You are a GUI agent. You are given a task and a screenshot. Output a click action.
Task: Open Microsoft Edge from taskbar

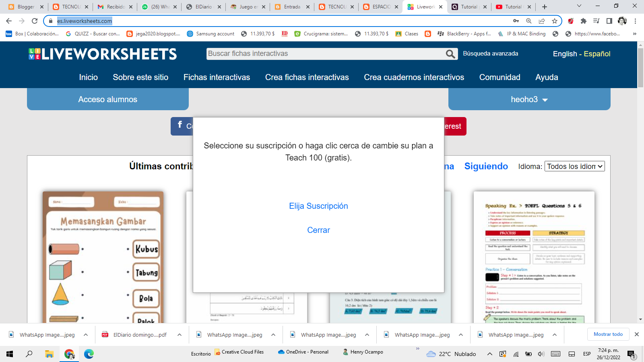89,354
